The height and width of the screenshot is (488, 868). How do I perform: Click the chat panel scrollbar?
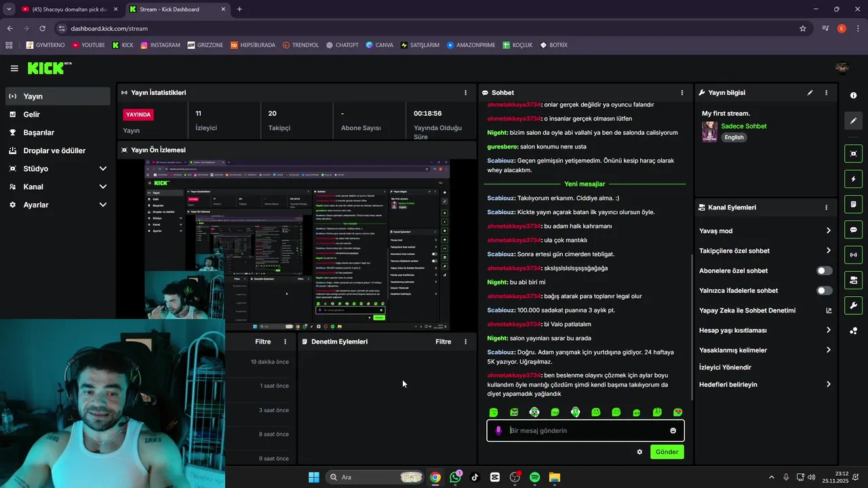pos(691,327)
